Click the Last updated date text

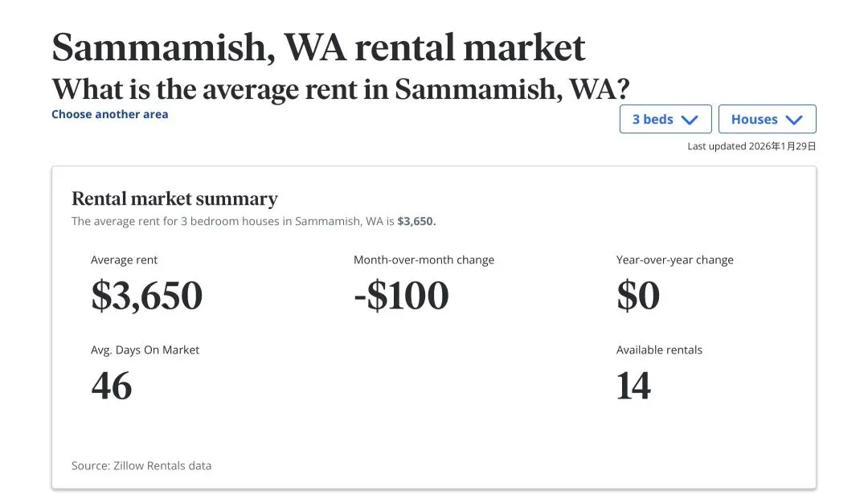pyautogui.click(x=751, y=146)
